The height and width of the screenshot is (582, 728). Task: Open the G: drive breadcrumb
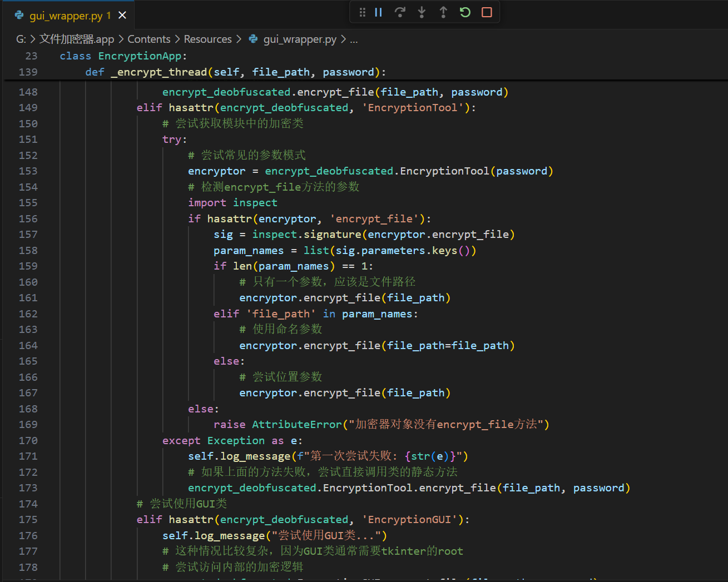pos(21,39)
